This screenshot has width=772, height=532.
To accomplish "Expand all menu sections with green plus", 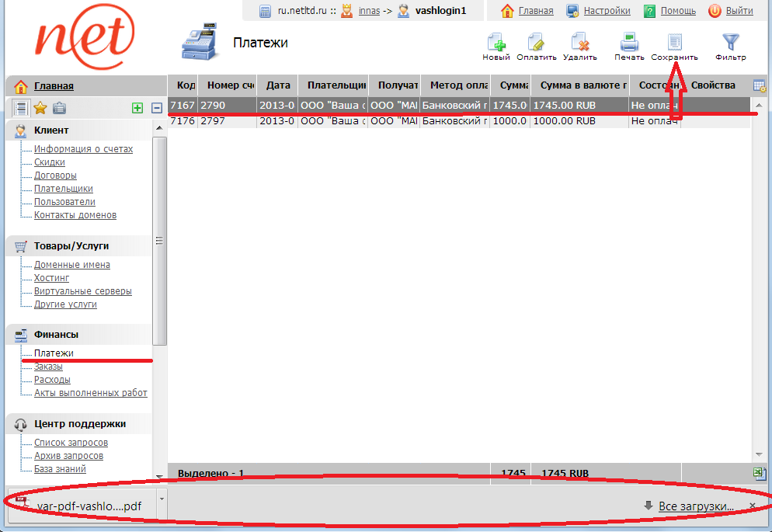I will pyautogui.click(x=137, y=108).
